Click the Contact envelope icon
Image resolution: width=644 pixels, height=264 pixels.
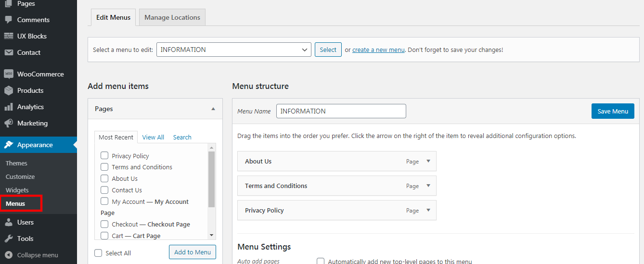8,52
